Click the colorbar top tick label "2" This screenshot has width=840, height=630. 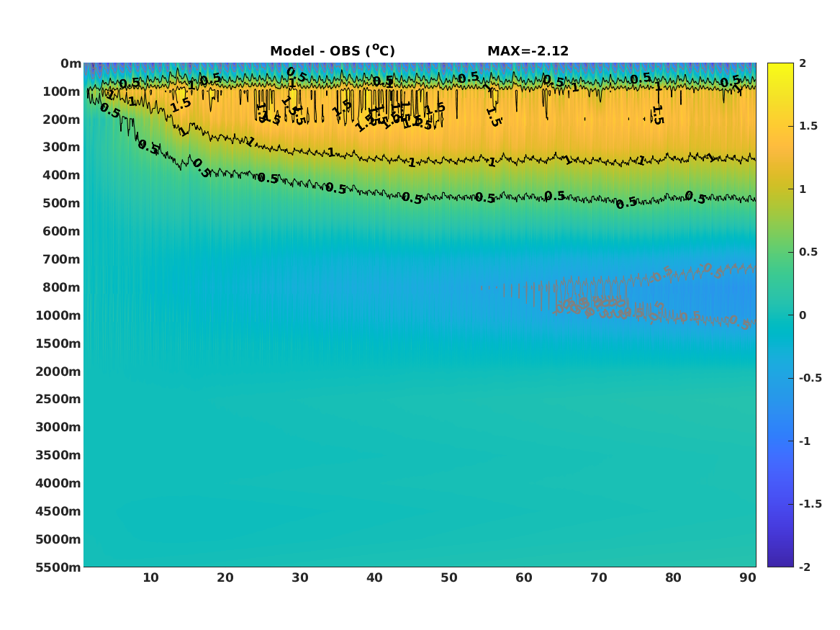click(x=803, y=63)
